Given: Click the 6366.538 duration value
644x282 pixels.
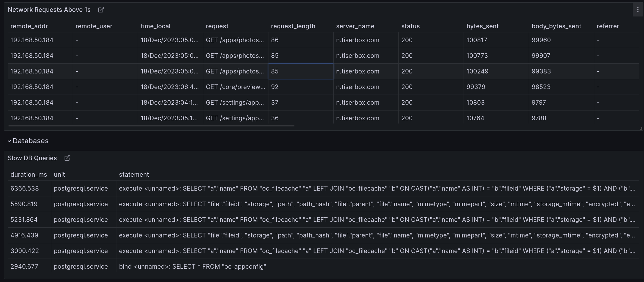Looking at the screenshot, I should 25,188.
